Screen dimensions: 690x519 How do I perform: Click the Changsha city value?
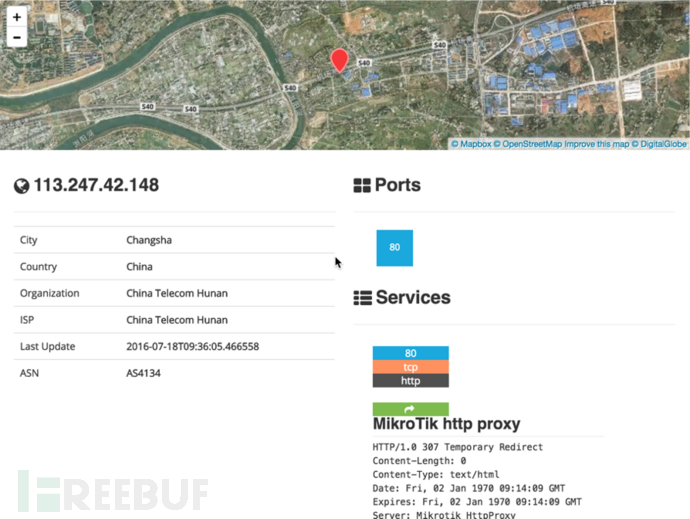(150, 240)
